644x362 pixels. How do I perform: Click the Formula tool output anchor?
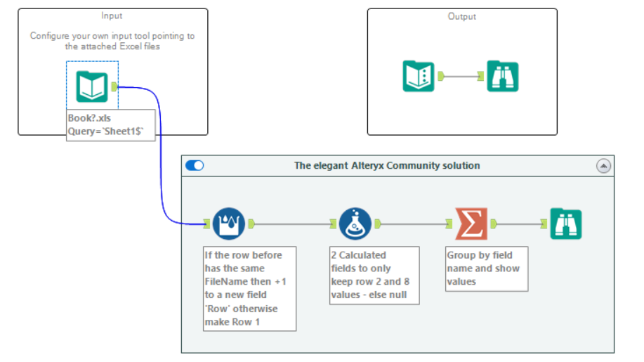[x=378, y=224]
